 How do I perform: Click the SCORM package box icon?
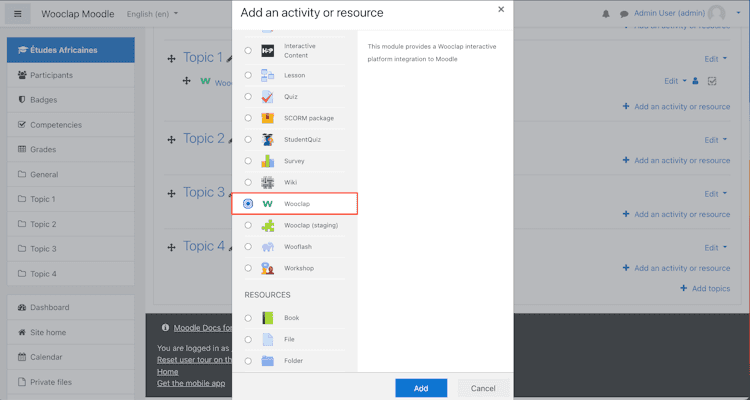(x=267, y=118)
